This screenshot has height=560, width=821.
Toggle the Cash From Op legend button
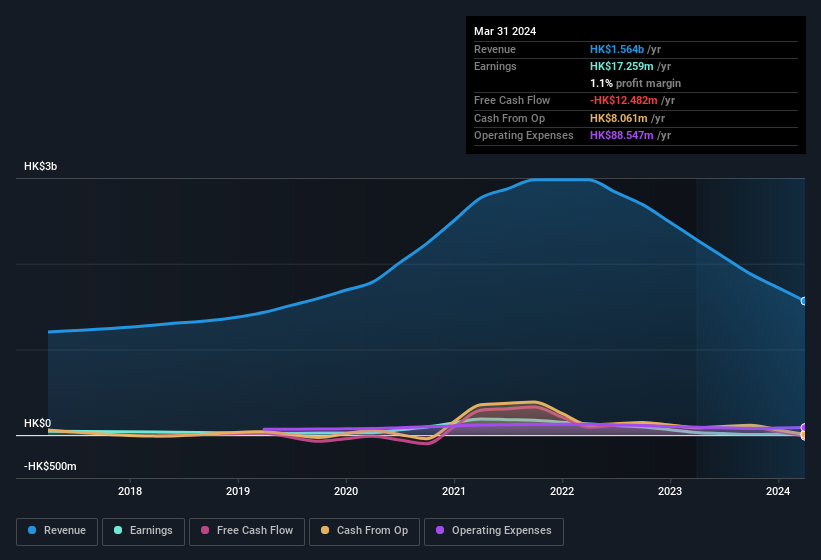[x=364, y=531]
